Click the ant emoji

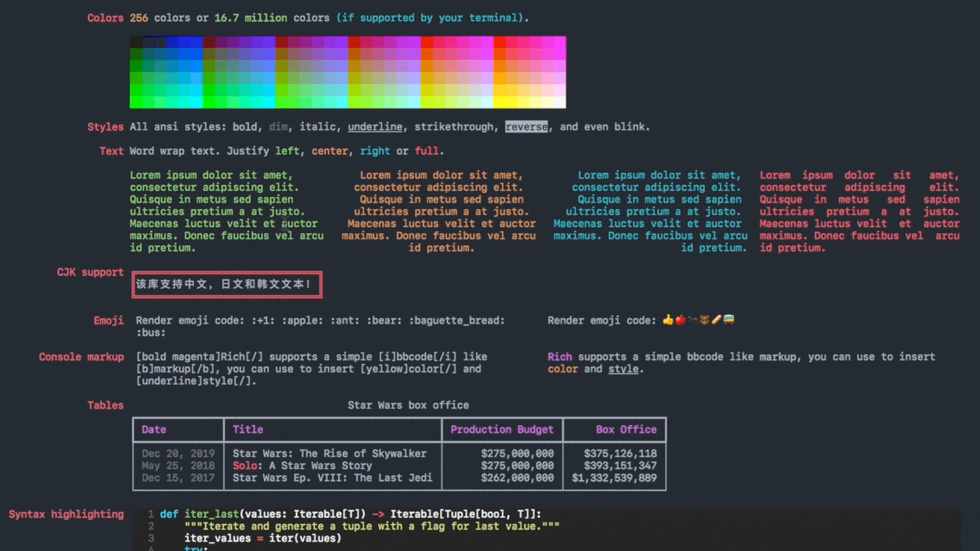[692, 320]
